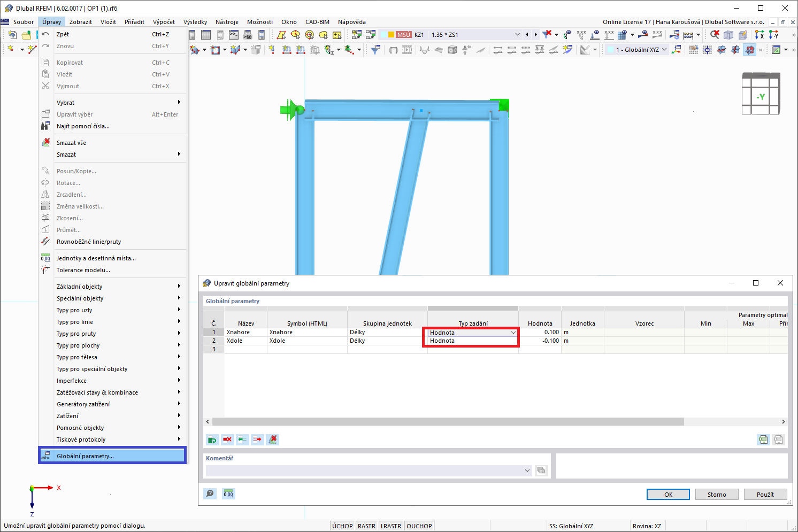
Task: Click empty Název cell in row 3
Action: (245, 349)
